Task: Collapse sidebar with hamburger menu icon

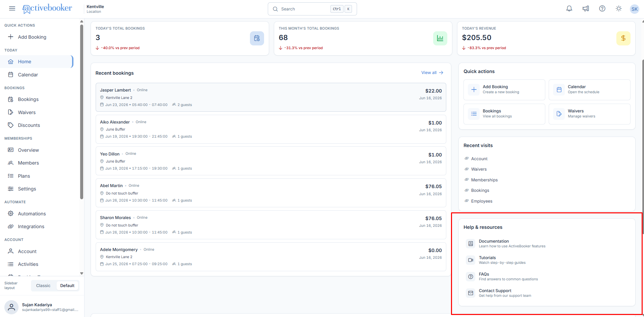Action: pyautogui.click(x=12, y=9)
